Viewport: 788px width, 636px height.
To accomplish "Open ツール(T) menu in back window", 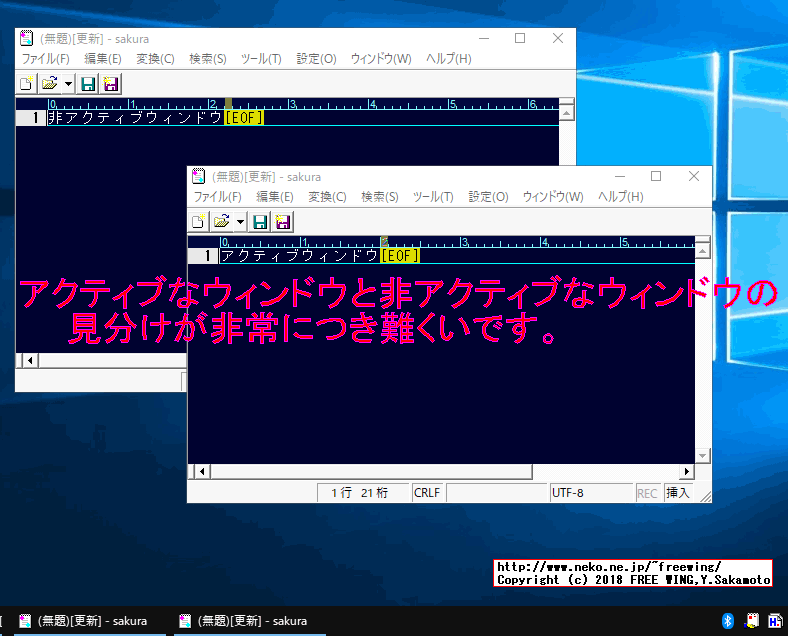I will [x=261, y=58].
